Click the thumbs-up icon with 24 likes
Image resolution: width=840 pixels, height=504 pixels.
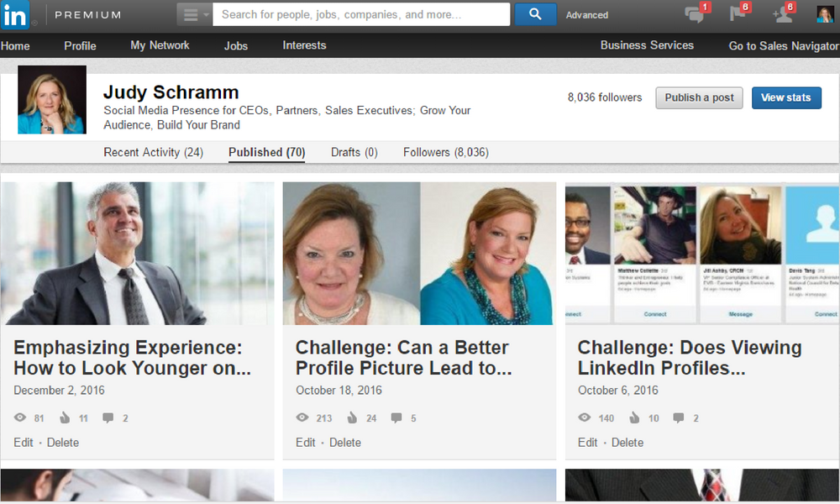pos(352,417)
